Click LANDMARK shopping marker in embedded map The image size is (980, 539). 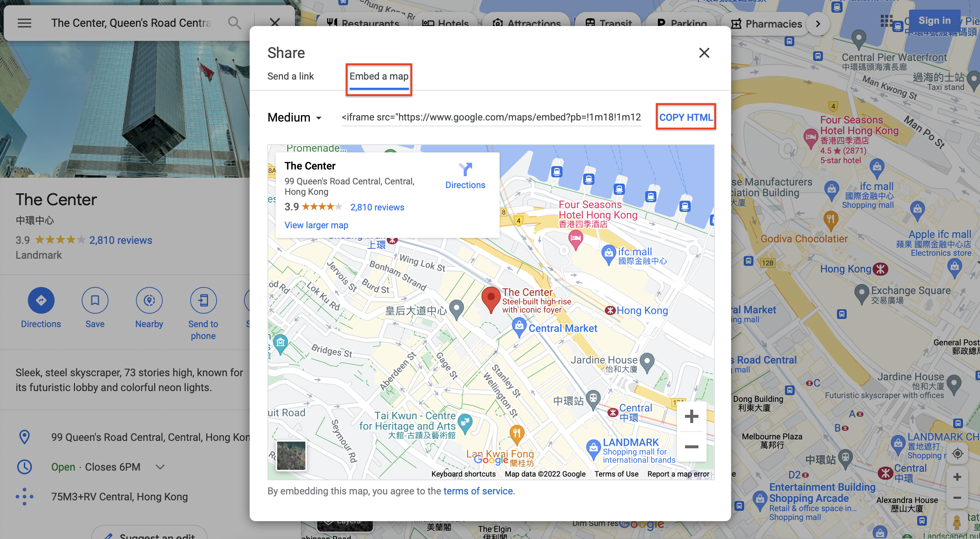point(593,450)
